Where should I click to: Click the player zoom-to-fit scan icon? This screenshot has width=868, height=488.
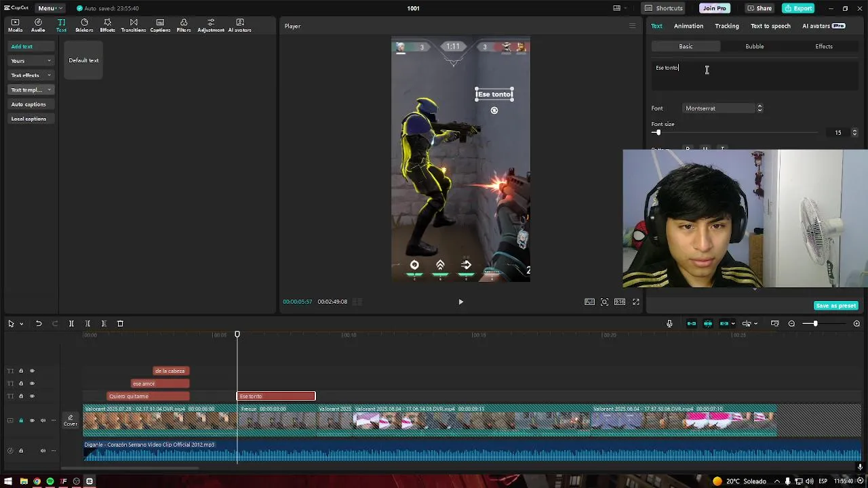604,302
